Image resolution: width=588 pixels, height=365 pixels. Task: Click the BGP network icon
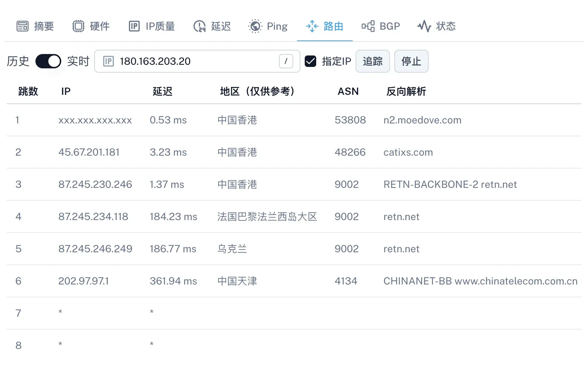click(x=368, y=26)
